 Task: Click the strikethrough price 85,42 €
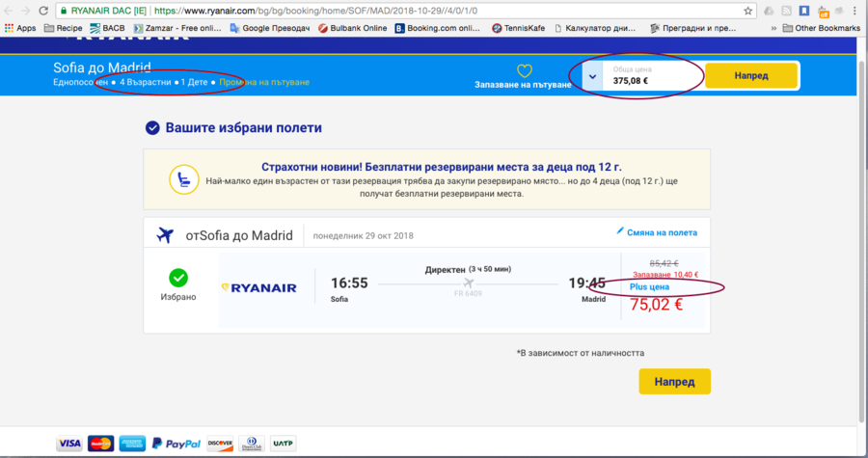point(664,263)
